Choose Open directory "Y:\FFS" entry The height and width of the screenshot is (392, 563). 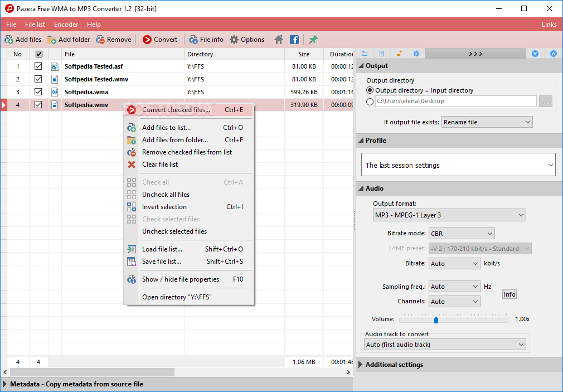[189, 297]
